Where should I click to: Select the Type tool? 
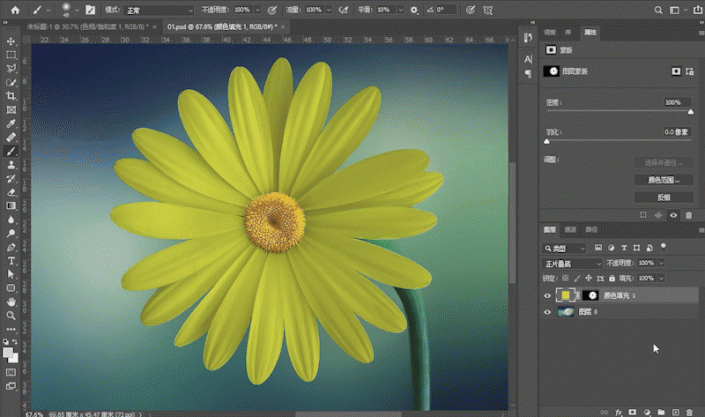point(10,259)
